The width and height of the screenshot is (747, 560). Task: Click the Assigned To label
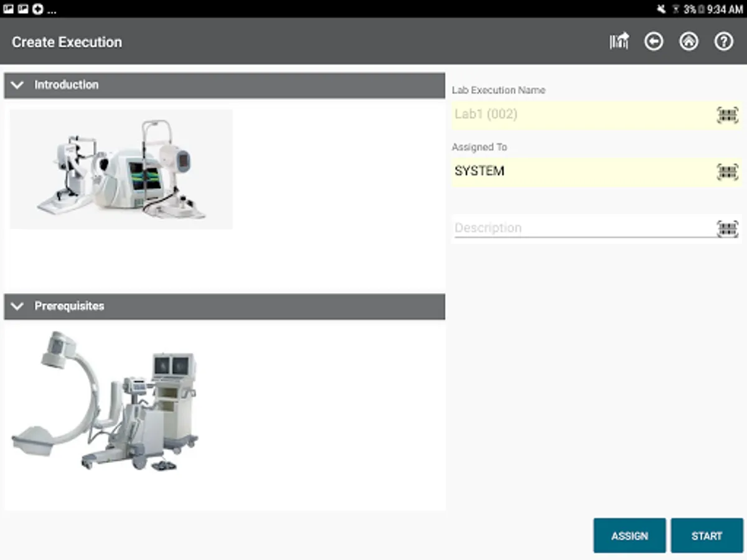479,147
